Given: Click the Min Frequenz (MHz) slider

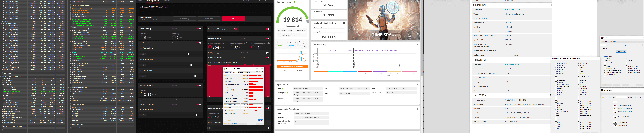Looking at the screenshot, I should click(x=174, y=54).
